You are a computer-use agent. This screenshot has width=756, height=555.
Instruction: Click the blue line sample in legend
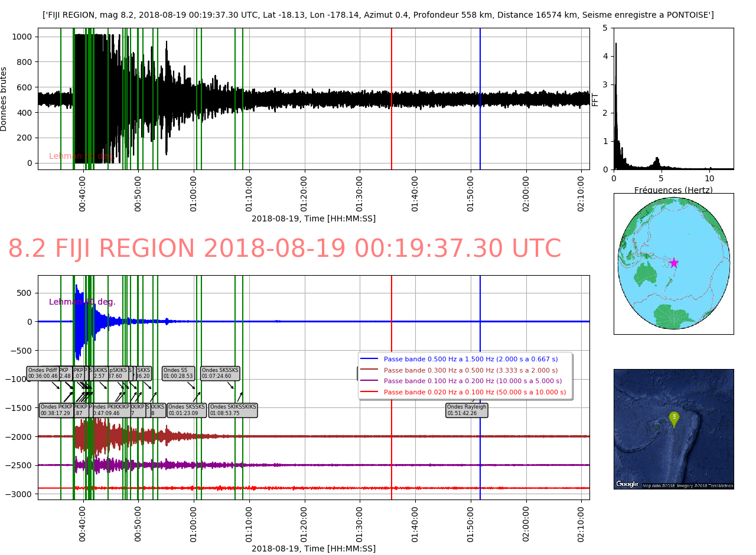[x=369, y=359]
